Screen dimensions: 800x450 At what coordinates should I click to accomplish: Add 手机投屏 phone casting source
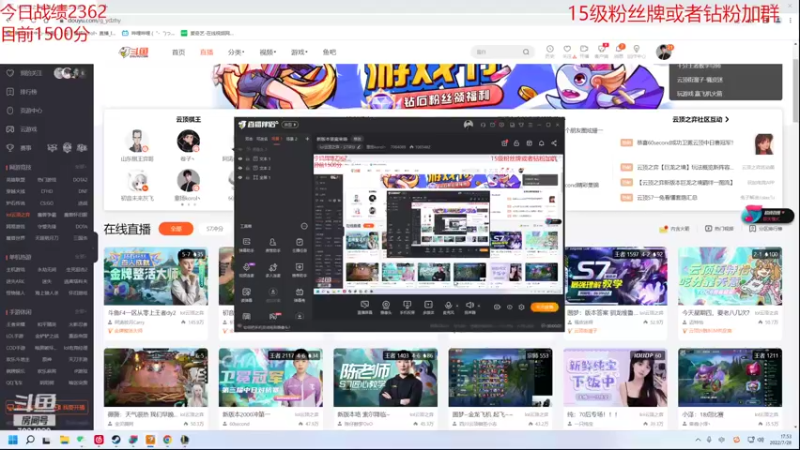(x=407, y=307)
